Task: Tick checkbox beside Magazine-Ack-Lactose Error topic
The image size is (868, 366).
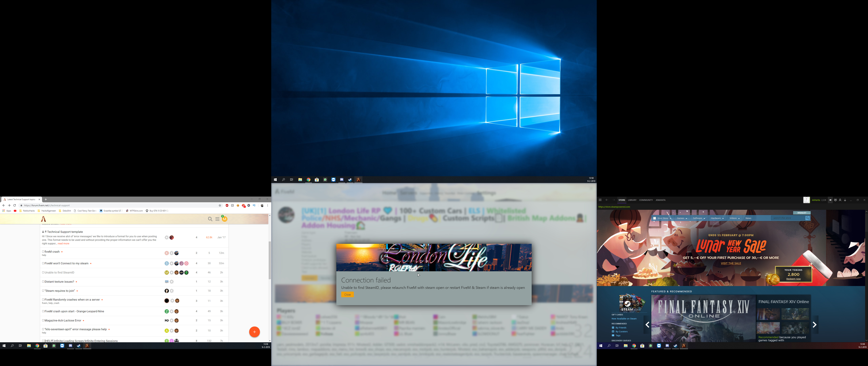Action: (43, 320)
